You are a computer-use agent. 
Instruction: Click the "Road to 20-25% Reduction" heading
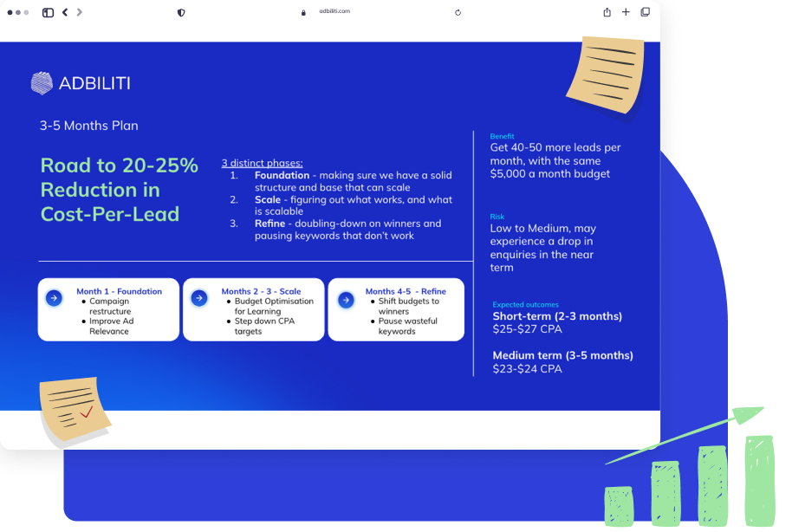tap(120, 190)
